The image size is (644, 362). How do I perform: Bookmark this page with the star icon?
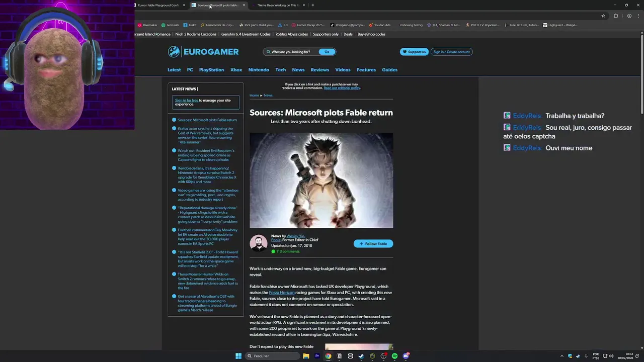click(x=603, y=16)
